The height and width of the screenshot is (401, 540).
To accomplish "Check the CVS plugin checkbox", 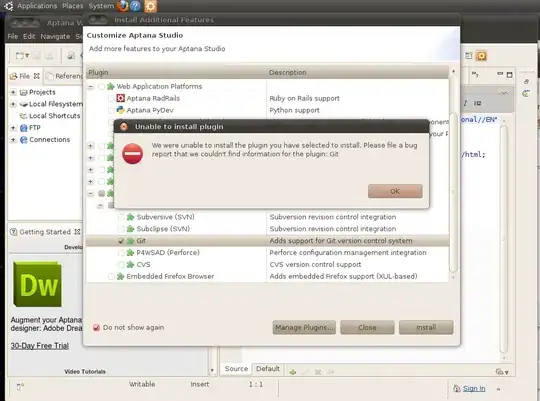I will [121, 265].
